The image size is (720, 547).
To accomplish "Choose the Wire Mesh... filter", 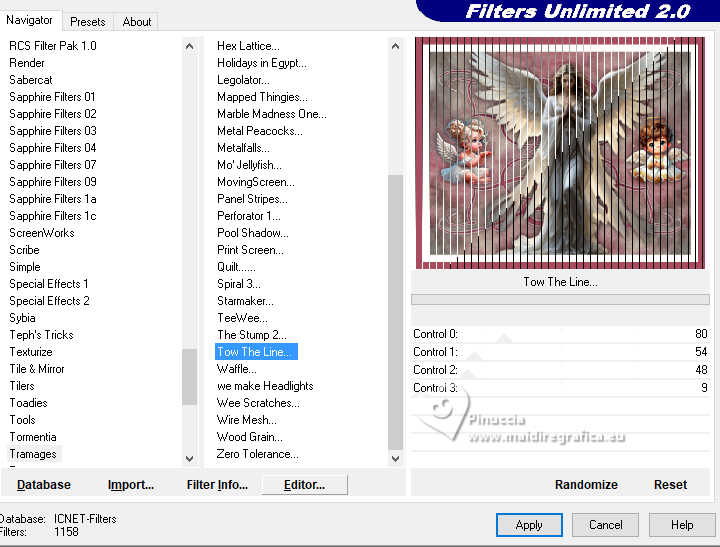I will [x=247, y=420].
